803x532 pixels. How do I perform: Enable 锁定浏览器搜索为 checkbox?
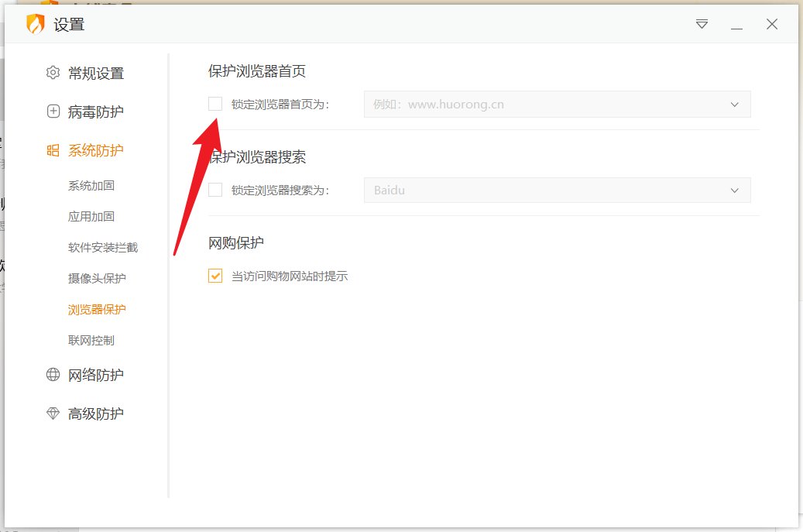[214, 190]
